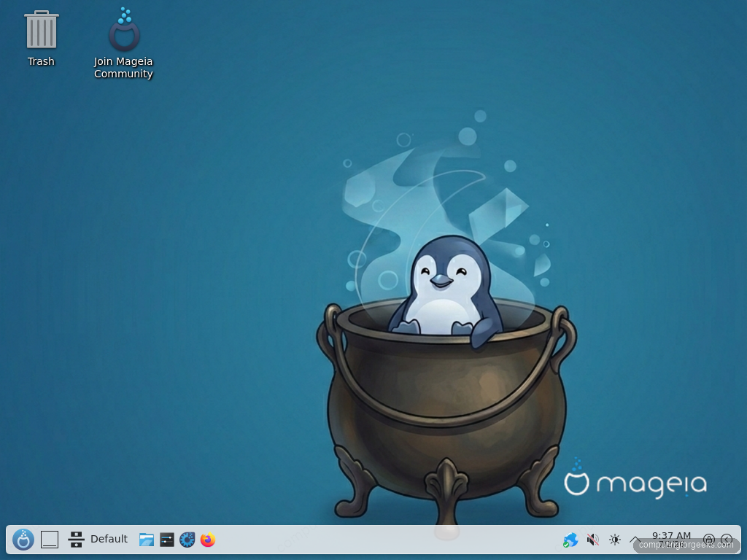Open the Join Mageia Community shortcut
The image size is (747, 560).
123,43
